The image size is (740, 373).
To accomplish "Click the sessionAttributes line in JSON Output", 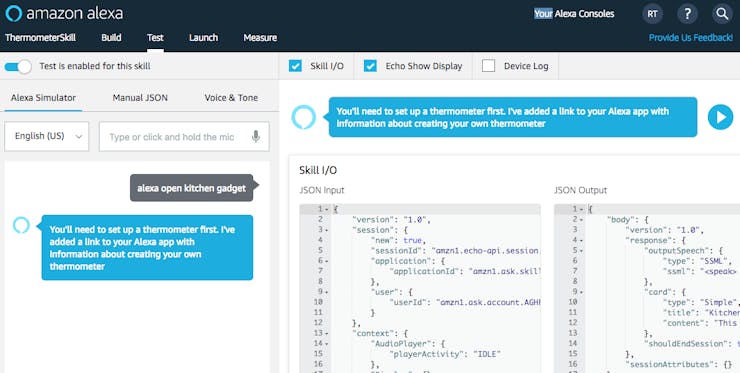I will point(680,365).
